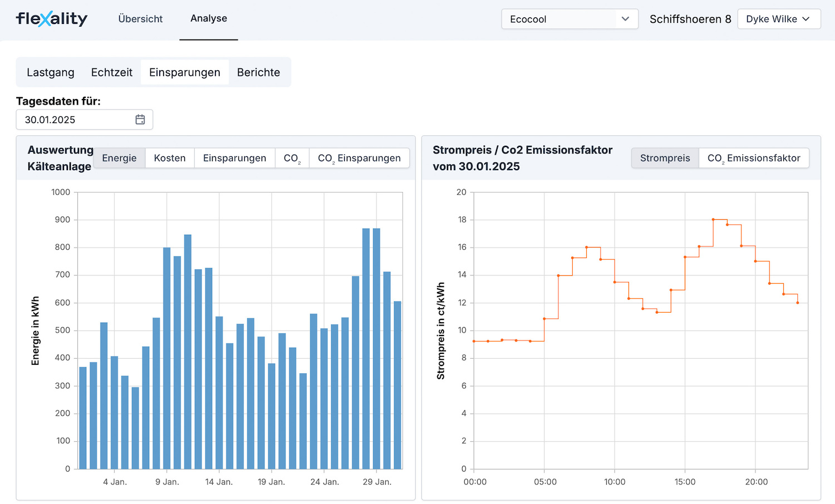This screenshot has height=504, width=835.
Task: Select the Einsparungen sub-tab under Analyse
Action: click(185, 72)
